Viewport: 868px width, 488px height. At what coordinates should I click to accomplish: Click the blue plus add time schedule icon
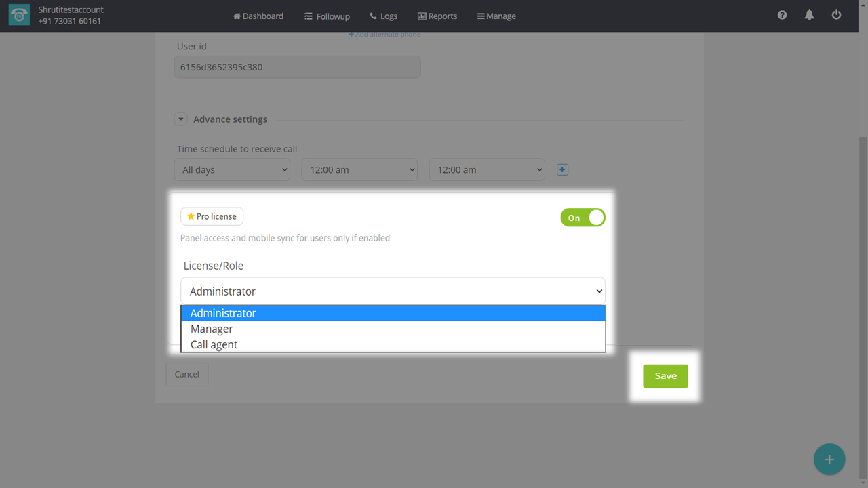[562, 169]
